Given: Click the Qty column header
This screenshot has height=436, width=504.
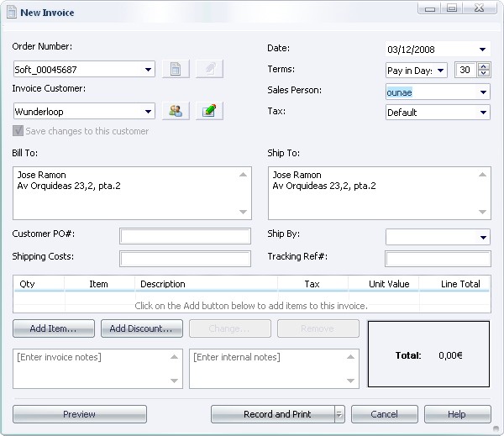Looking at the screenshot, I should pyautogui.click(x=39, y=284).
